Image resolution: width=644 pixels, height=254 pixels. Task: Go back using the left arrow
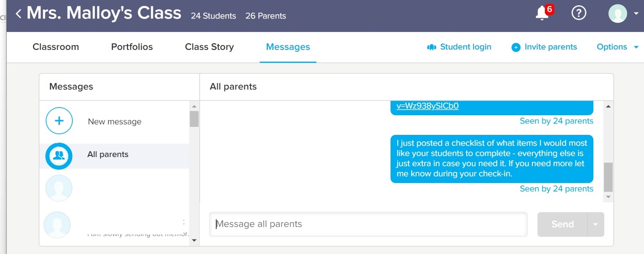18,13
